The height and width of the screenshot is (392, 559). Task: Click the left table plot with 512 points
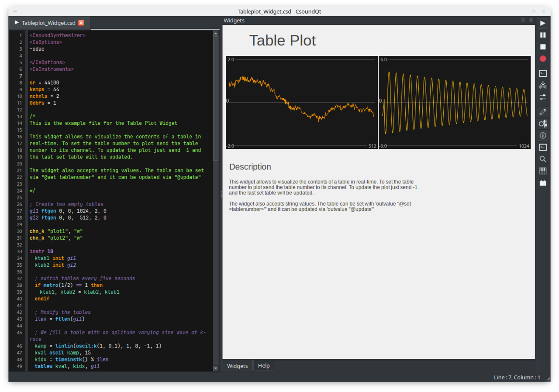(301, 103)
